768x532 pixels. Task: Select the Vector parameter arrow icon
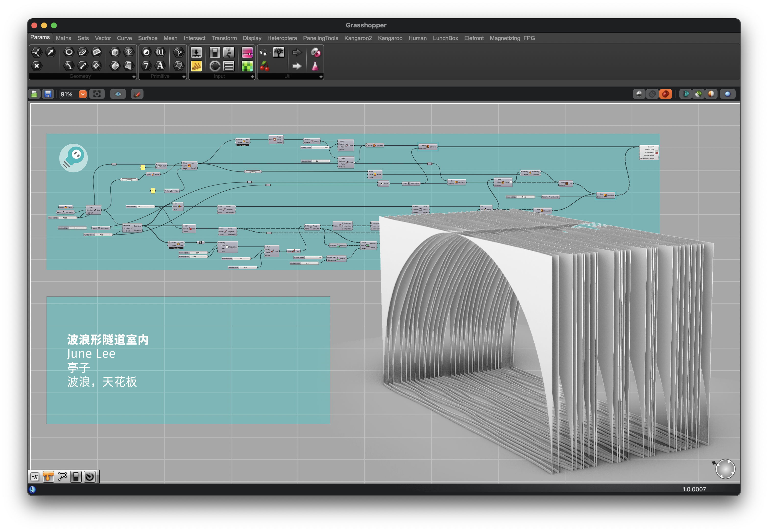click(50, 52)
